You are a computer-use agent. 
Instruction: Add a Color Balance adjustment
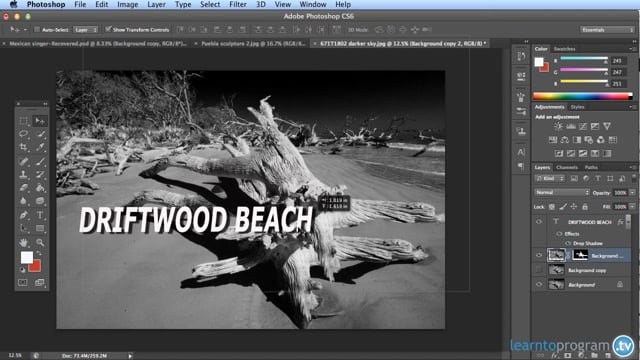pos(565,140)
